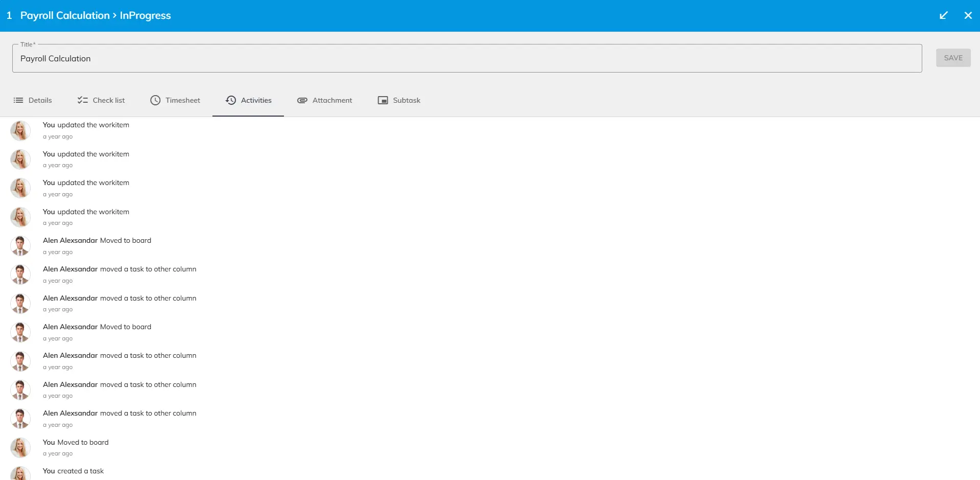980x480 pixels.
Task: Click Alen Alexsandar's avatar on first Moved to board
Action: point(20,246)
